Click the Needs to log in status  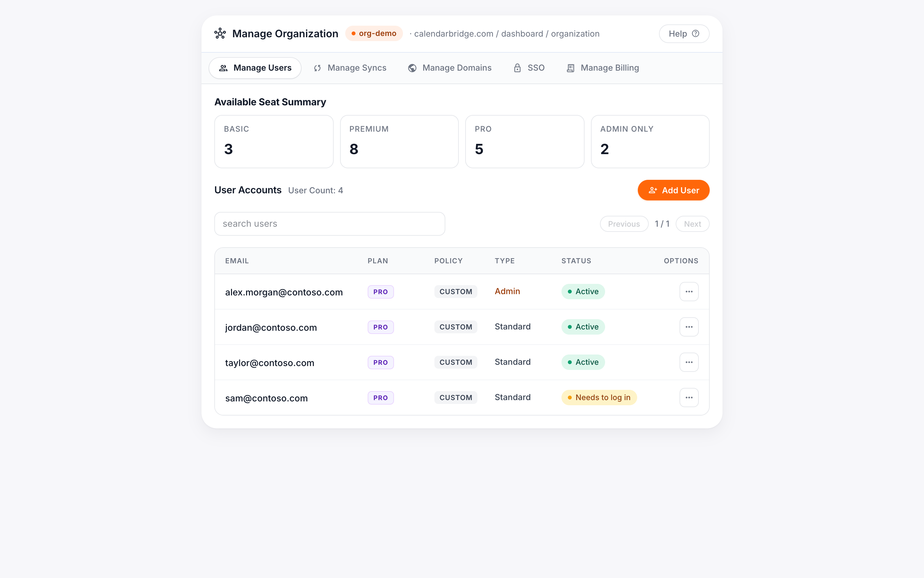click(599, 398)
